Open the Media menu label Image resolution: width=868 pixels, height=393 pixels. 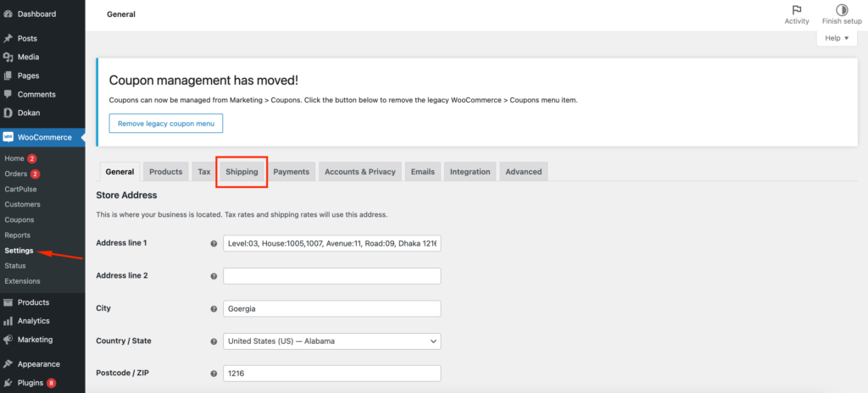click(28, 57)
